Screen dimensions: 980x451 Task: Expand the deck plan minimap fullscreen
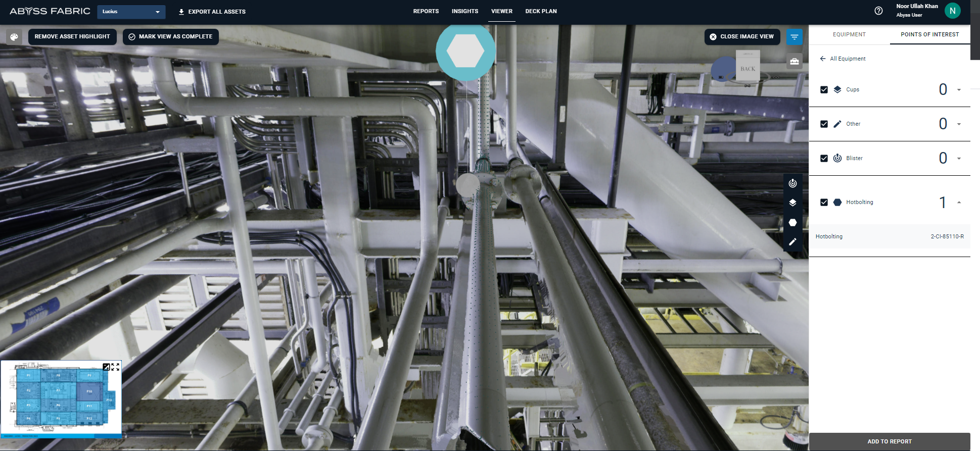116,367
